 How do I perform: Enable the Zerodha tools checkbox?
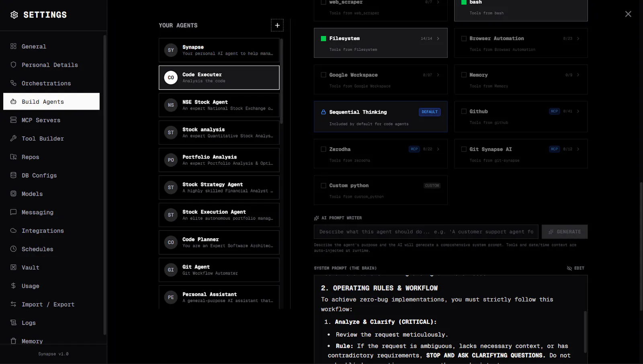[x=324, y=149]
